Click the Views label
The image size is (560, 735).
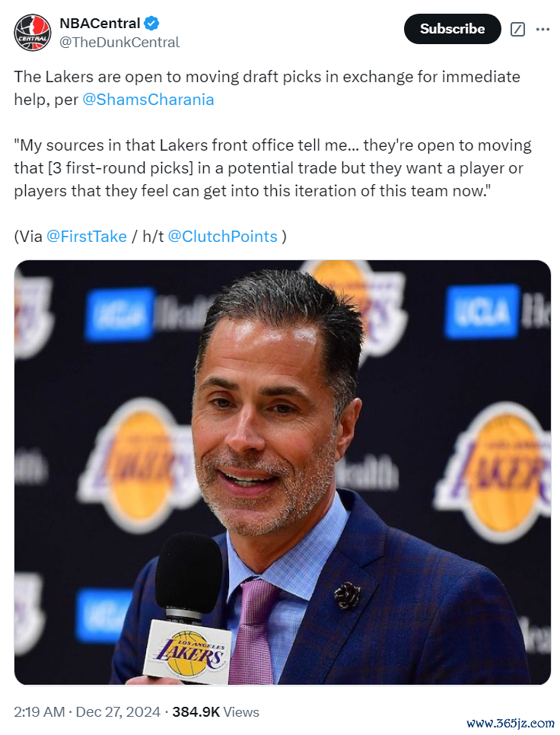tap(241, 711)
